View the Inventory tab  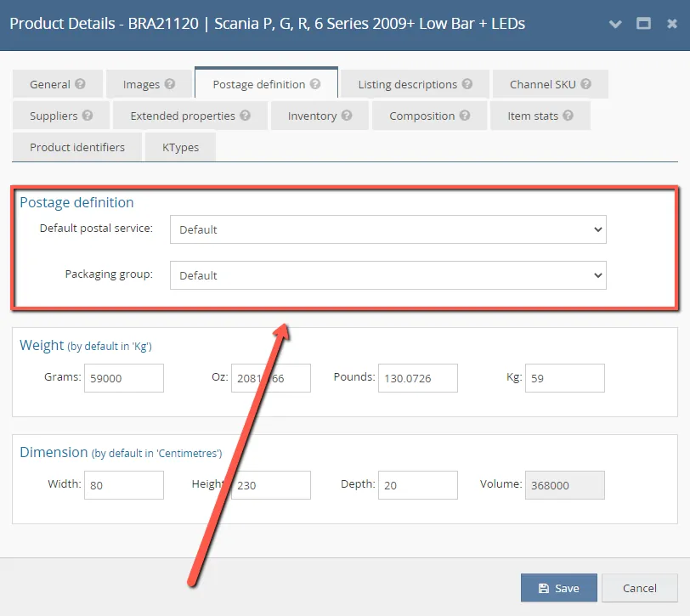coord(320,116)
